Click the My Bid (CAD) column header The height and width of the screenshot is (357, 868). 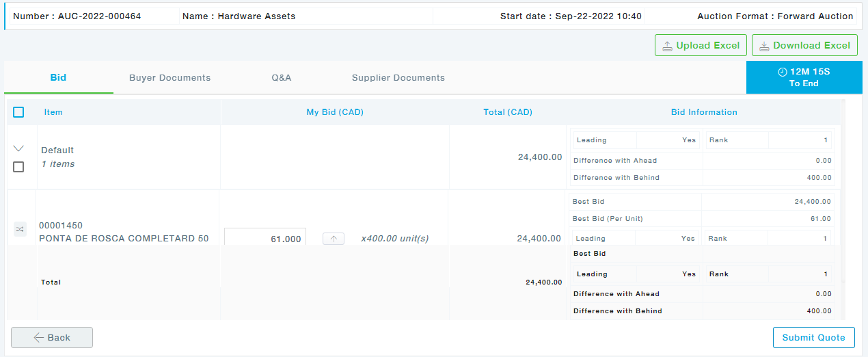[334, 112]
